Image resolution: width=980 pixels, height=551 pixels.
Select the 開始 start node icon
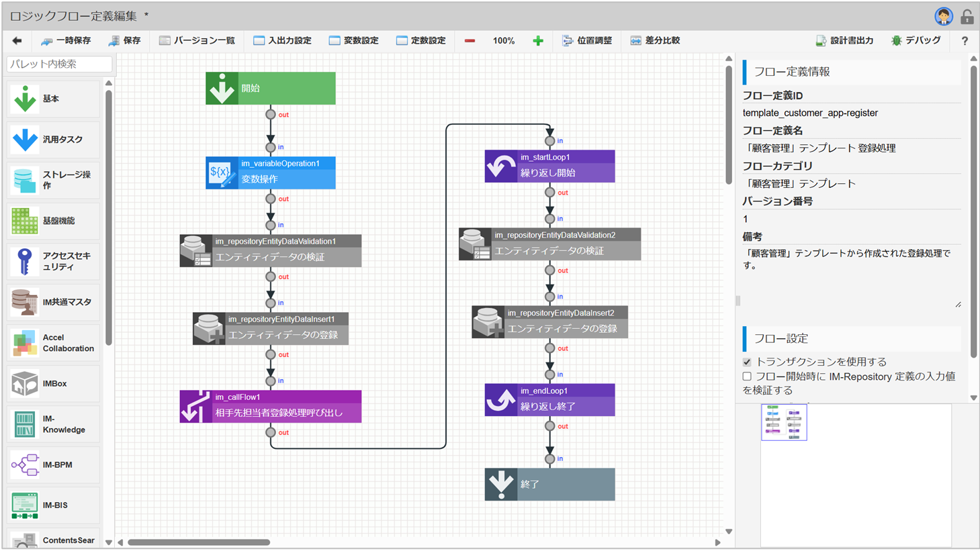pos(222,89)
